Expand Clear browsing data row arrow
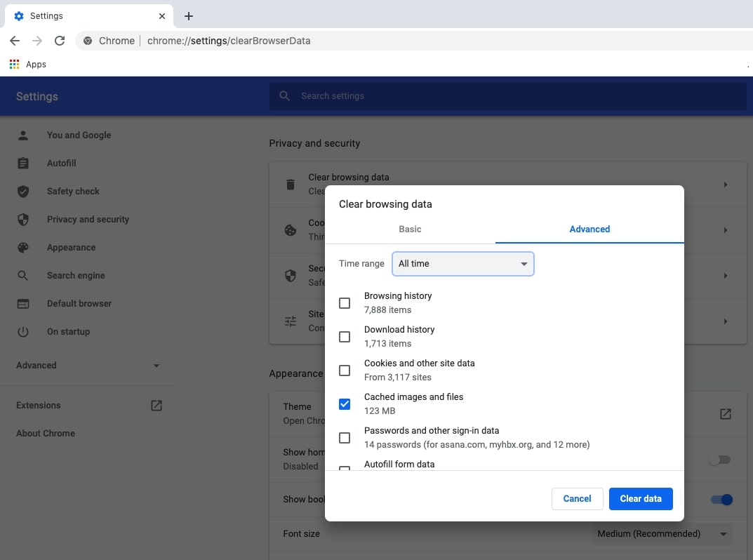The image size is (753, 560). click(726, 185)
